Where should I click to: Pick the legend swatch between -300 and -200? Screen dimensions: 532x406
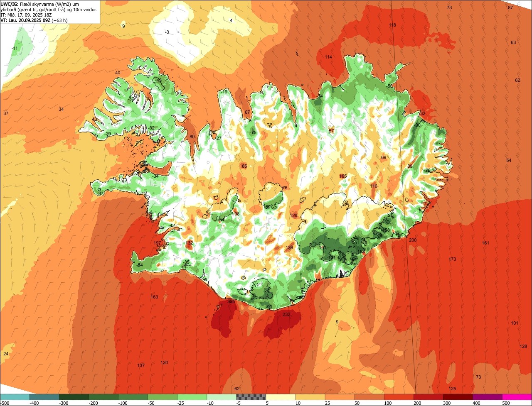[x=74, y=397]
